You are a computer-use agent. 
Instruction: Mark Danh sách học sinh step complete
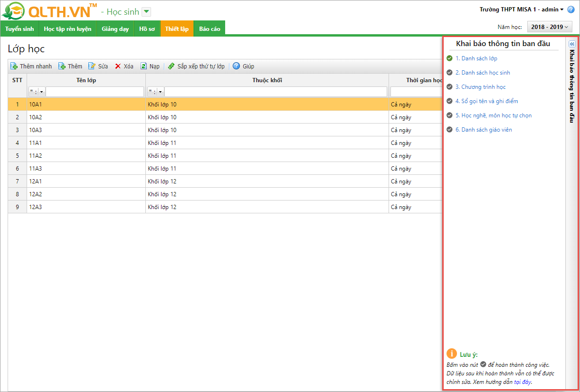(449, 73)
